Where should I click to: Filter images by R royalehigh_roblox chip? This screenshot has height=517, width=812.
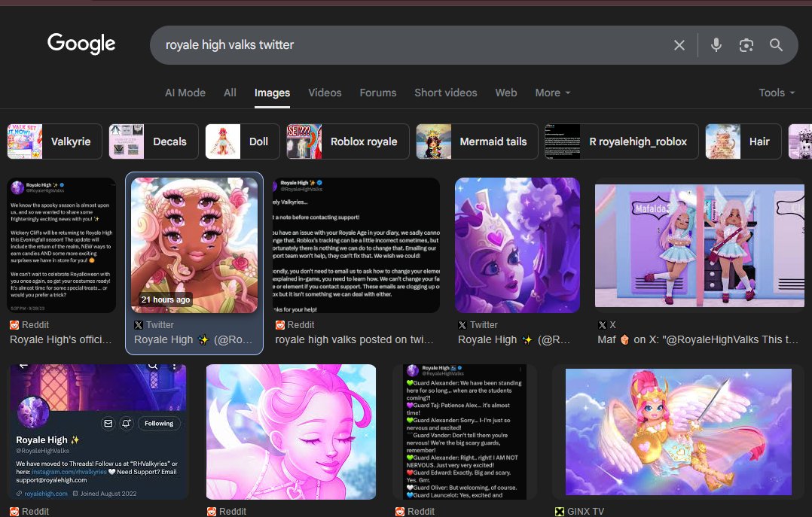[x=621, y=141]
